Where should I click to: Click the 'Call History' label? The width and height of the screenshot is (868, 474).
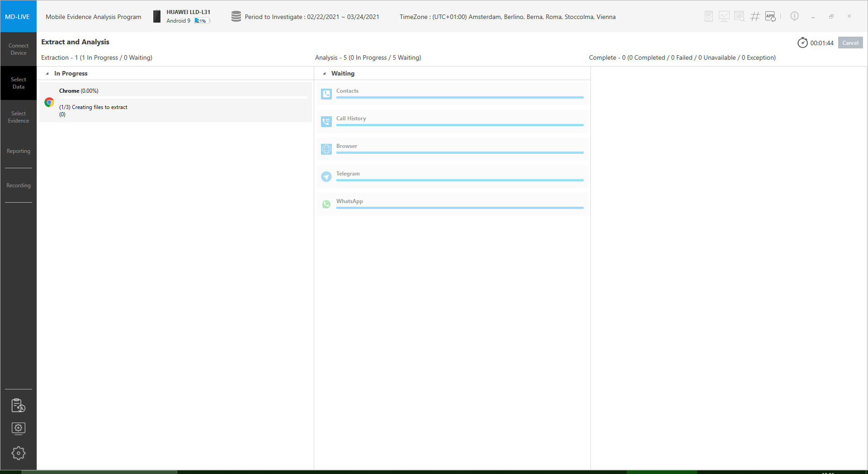(351, 118)
